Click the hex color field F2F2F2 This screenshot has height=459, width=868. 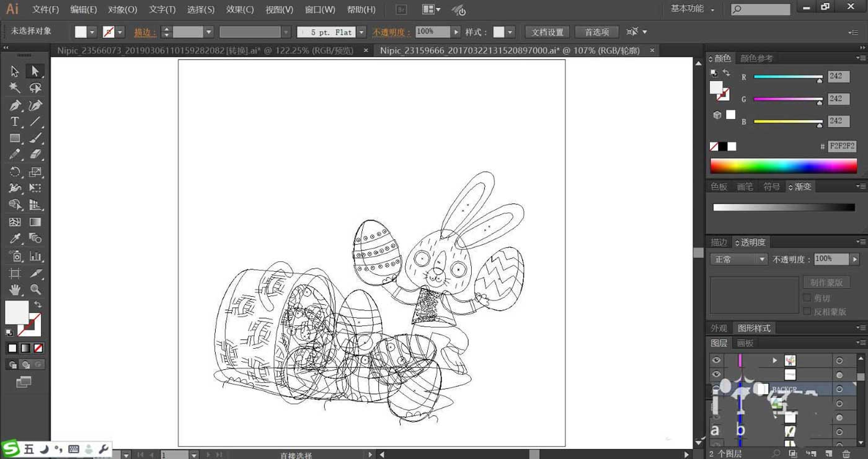[841, 146]
